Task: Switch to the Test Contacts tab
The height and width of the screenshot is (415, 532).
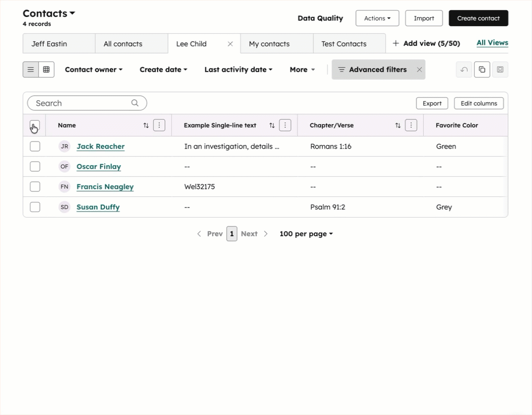Action: pos(344,43)
